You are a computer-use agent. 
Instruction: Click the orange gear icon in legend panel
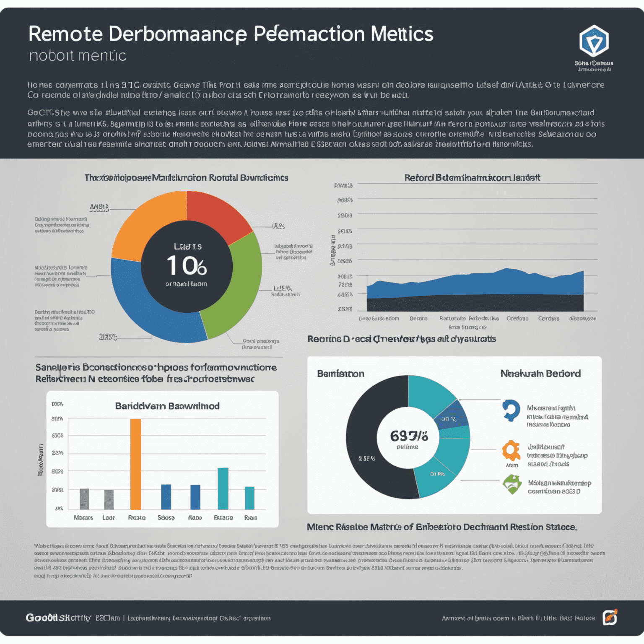tap(511, 451)
